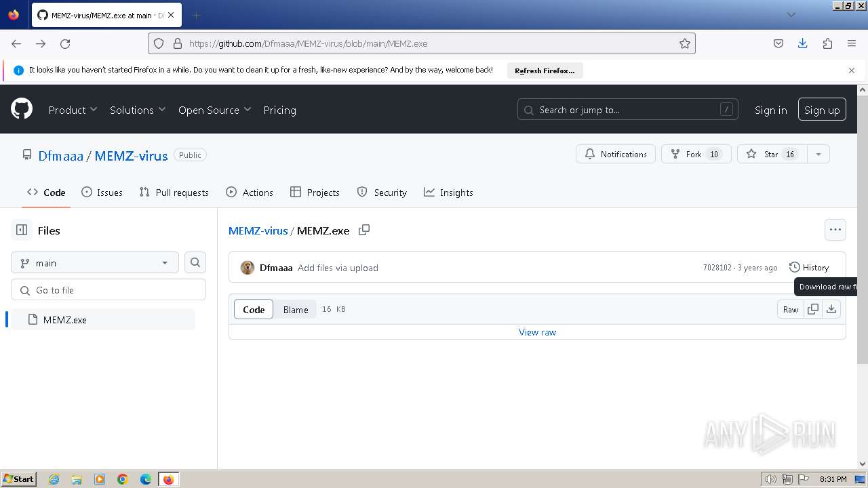Switch to Security tab
Viewport: 868px width, 488px height.
(x=382, y=192)
